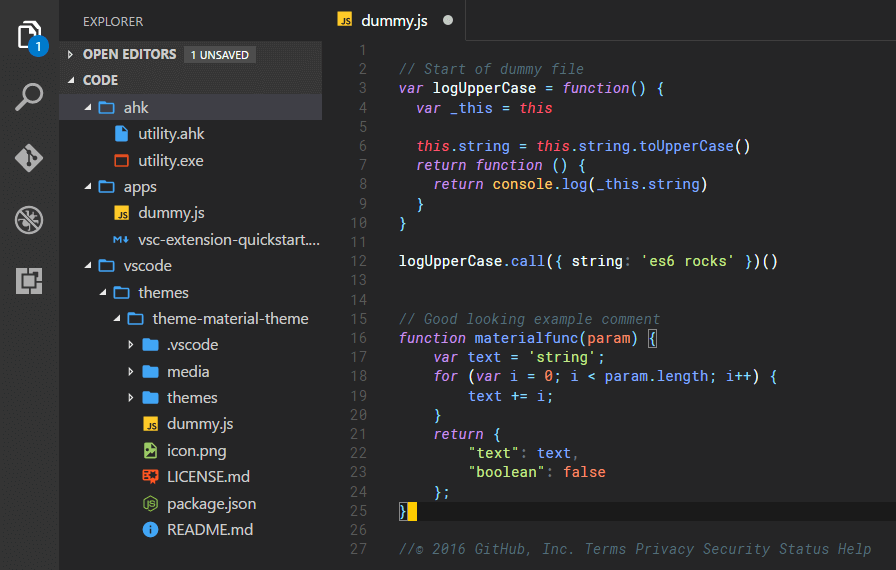Click the LICENSE.md certificate icon
This screenshot has width=896, height=570.
[x=151, y=477]
